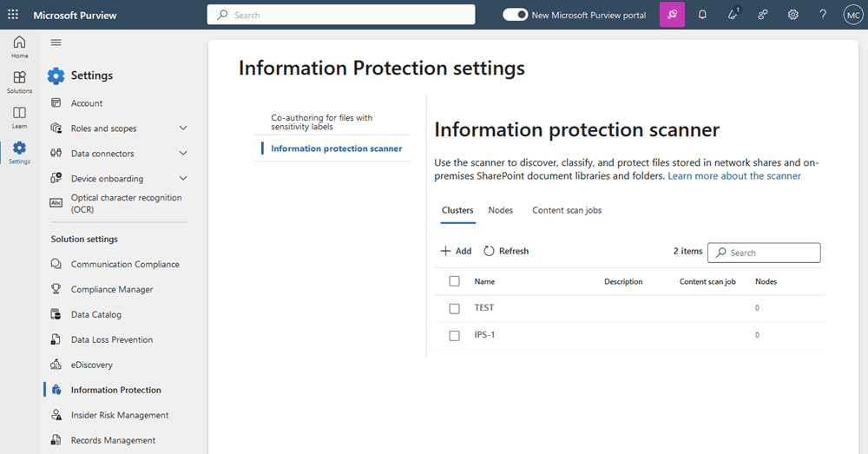Expand the Data connectors section

[x=182, y=154]
